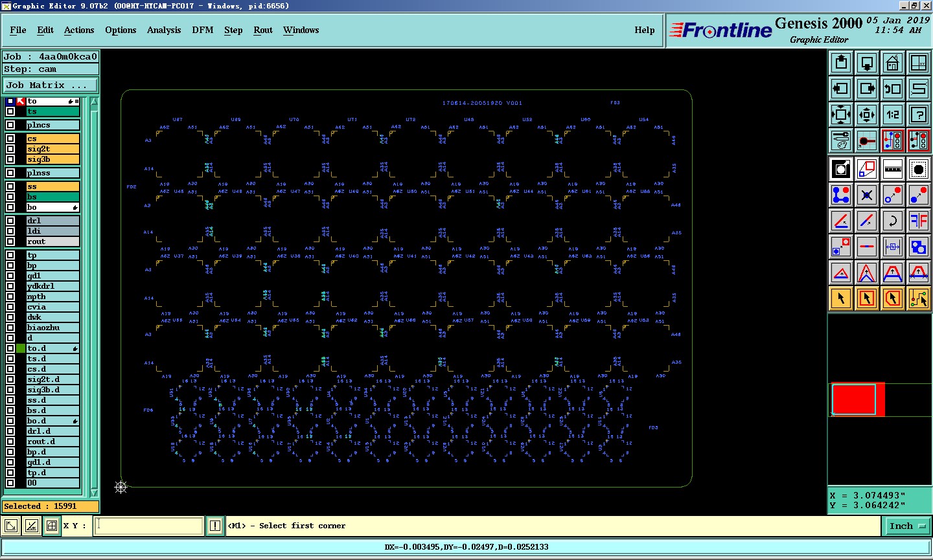Click the 1:2 zoom scale icon
The image size is (933, 560).
click(893, 115)
